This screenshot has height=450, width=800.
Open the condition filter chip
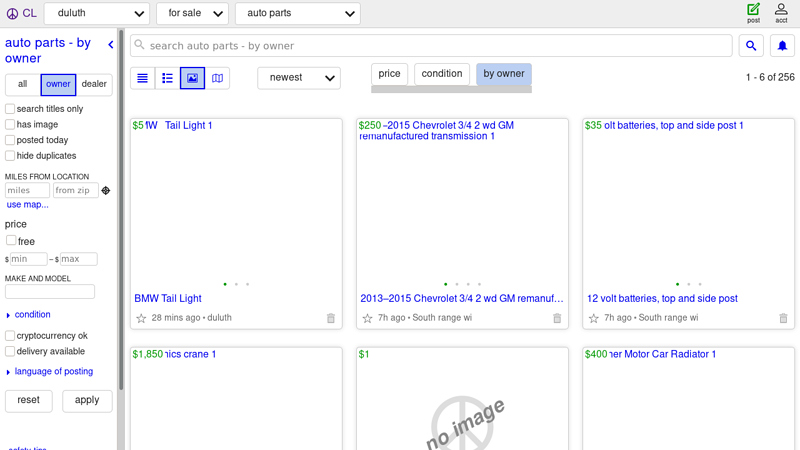pos(442,74)
